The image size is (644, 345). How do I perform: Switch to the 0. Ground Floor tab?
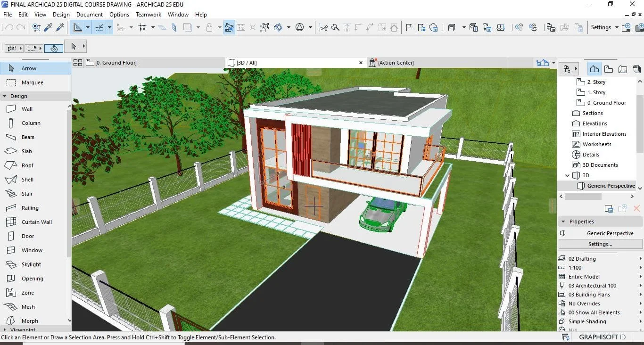(155, 63)
